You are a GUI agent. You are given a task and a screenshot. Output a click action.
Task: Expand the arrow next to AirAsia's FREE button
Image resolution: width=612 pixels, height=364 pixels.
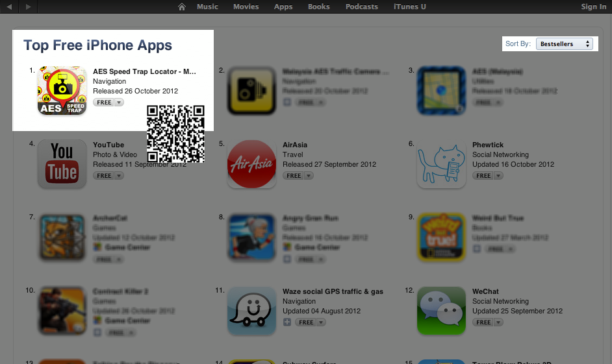[309, 176]
